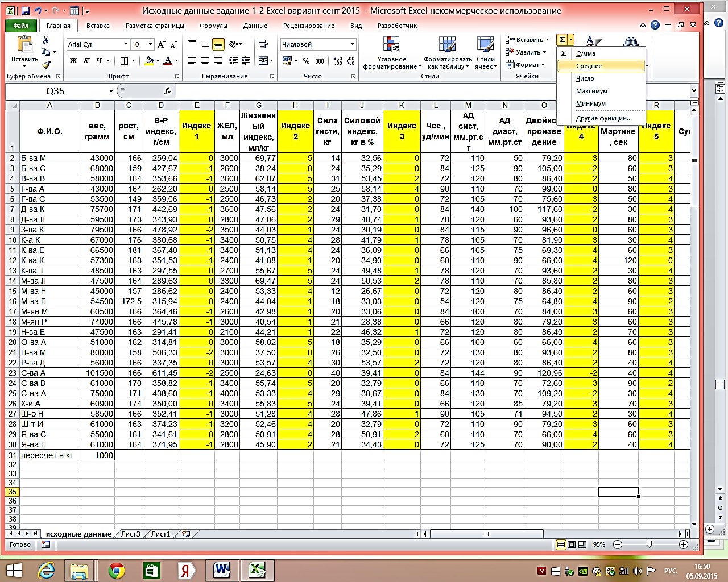Viewport: 728px width, 582px height.
Task: Toggle bottom vertical align icon
Action: [218, 44]
